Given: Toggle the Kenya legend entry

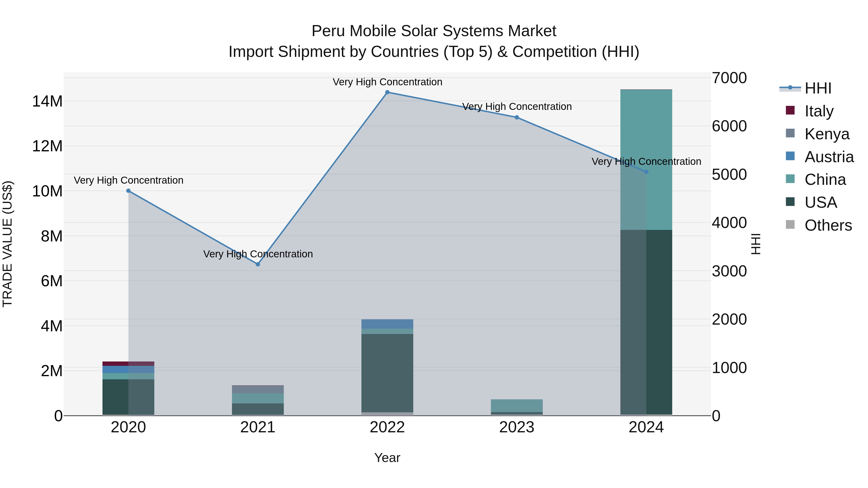Looking at the screenshot, I should pyautogui.click(x=817, y=134).
